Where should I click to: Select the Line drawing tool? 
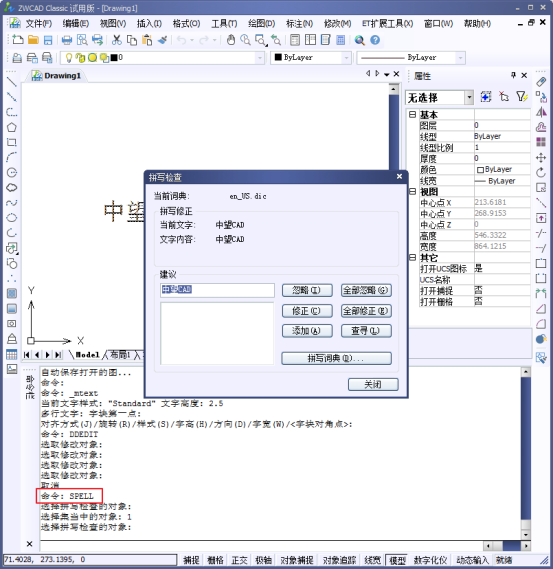click(x=12, y=82)
